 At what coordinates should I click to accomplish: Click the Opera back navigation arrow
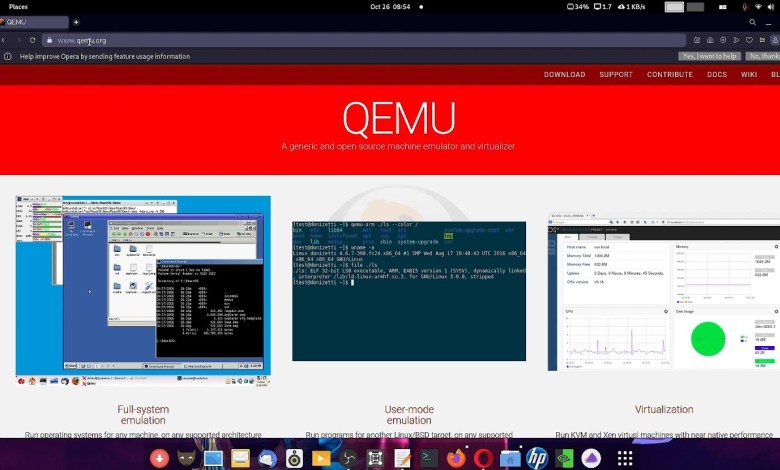[3, 40]
